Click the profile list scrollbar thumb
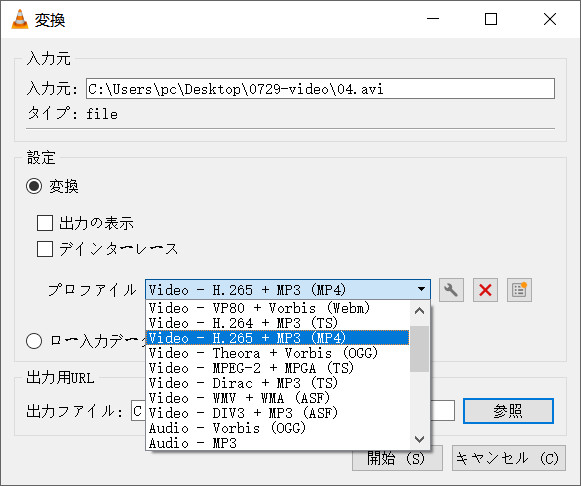The height and width of the screenshot is (486, 581). pyautogui.click(x=419, y=349)
